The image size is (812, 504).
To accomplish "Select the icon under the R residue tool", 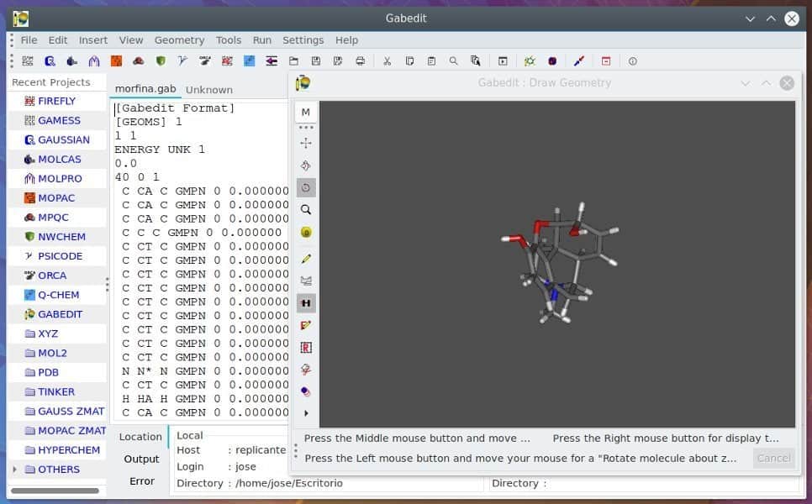I will [x=305, y=370].
